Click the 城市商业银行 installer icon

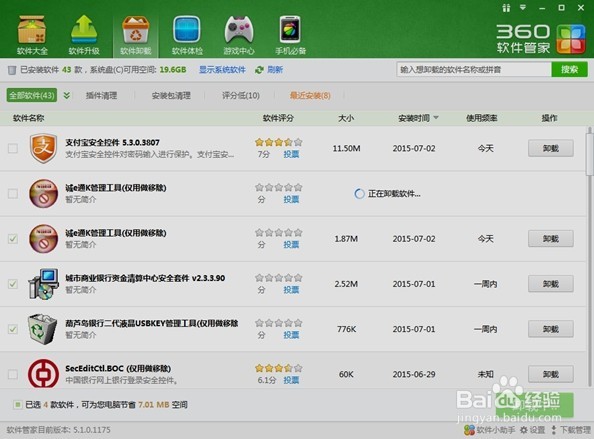(x=43, y=284)
